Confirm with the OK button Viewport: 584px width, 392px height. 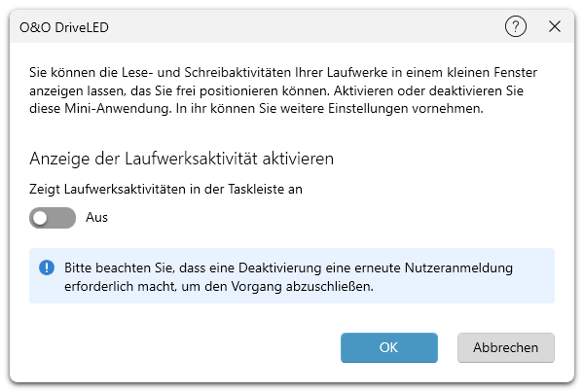point(388,347)
